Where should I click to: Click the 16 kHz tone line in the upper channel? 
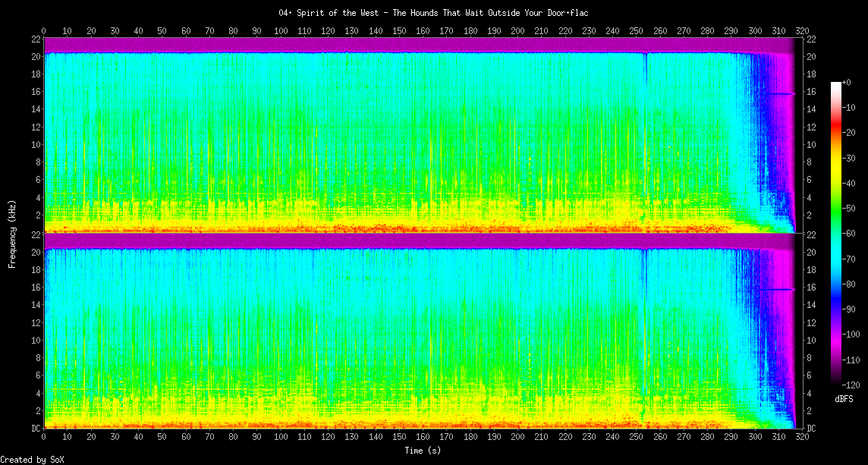780,94
